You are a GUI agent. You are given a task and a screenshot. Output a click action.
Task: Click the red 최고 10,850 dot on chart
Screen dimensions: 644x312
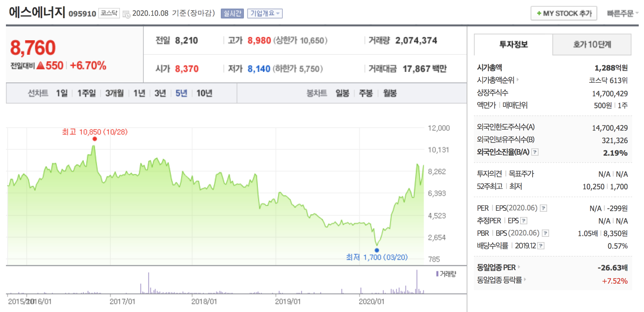click(x=95, y=139)
